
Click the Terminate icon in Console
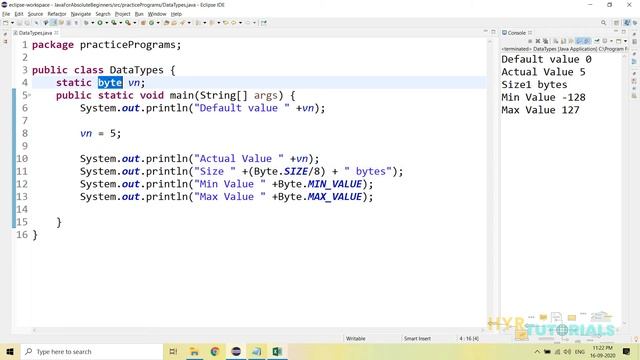tap(530, 41)
